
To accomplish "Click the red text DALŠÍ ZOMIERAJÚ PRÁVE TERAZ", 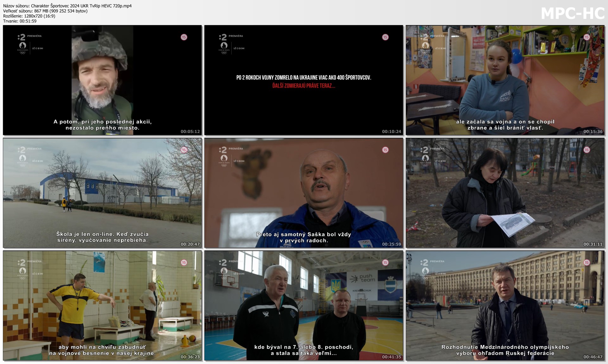I will tap(303, 85).
